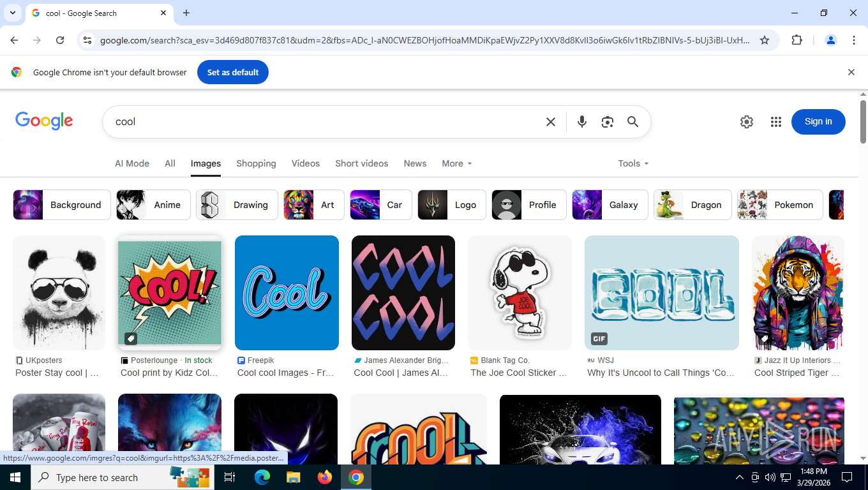Set Chrome as default browser
Image resolution: width=868 pixels, height=490 pixels.
coord(233,72)
